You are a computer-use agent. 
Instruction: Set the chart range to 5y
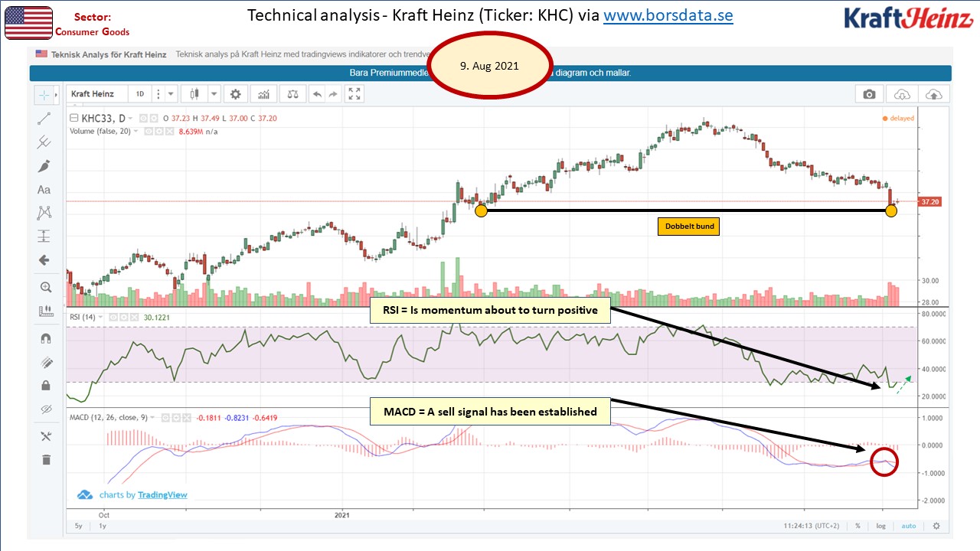pyautogui.click(x=78, y=527)
